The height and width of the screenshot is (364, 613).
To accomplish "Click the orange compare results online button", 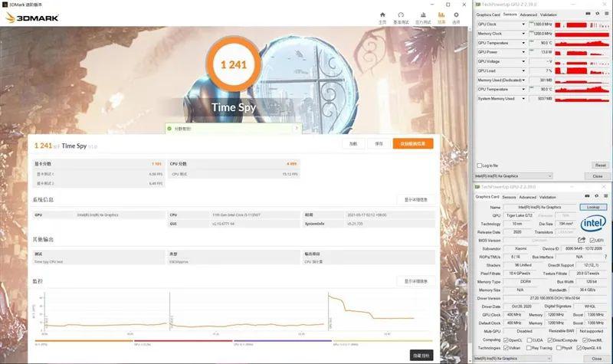I will (413, 144).
